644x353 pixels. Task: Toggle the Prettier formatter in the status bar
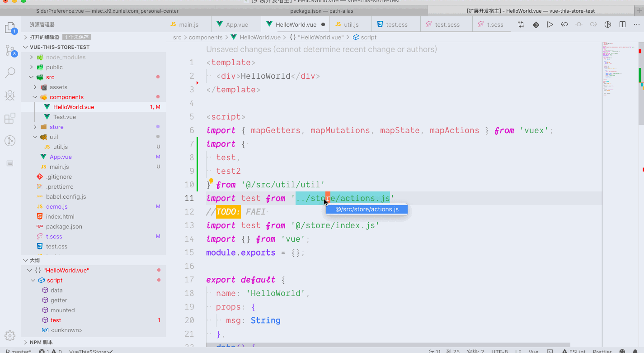click(602, 351)
